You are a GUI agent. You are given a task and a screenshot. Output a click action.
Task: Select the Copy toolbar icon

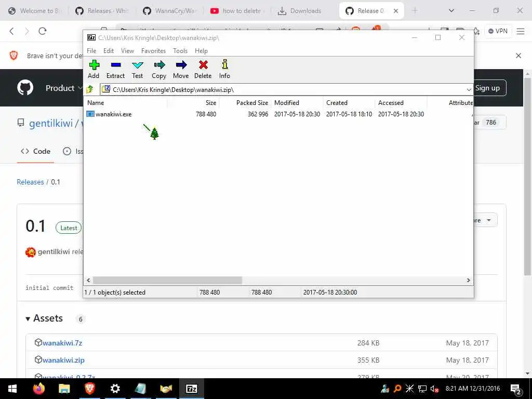pyautogui.click(x=159, y=69)
